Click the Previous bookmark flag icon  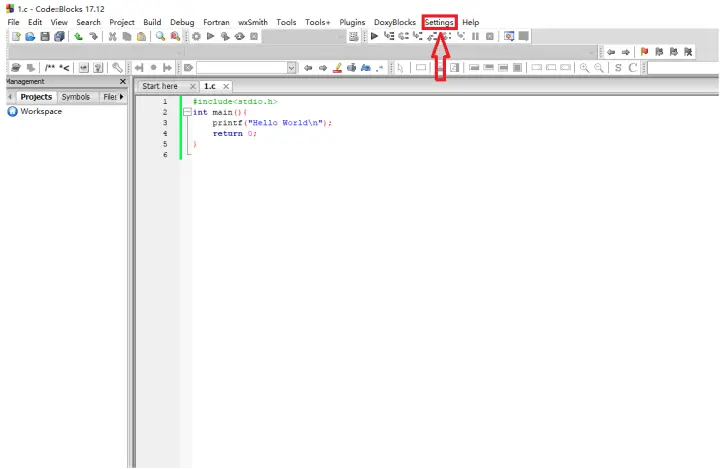click(659, 52)
